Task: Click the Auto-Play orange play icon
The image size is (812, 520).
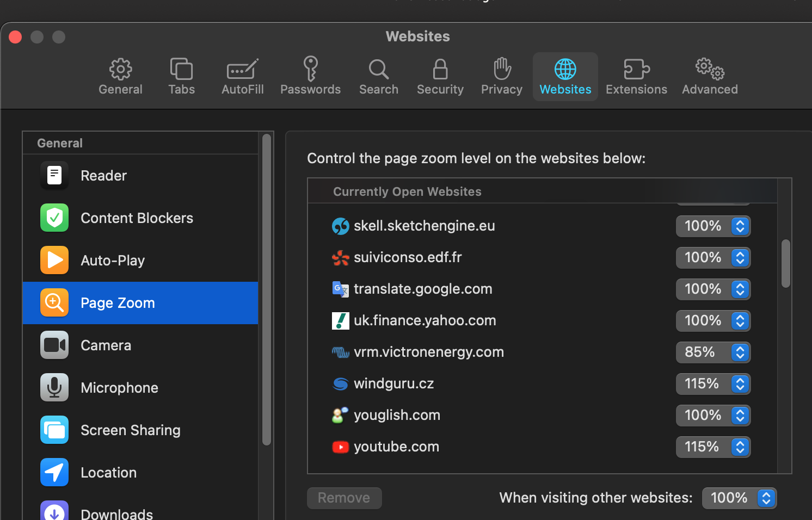Action: pyautogui.click(x=54, y=260)
